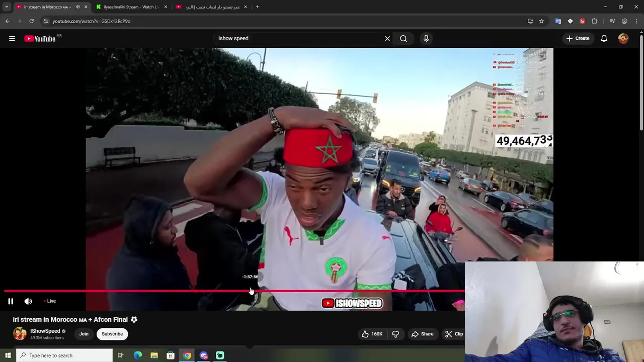The height and width of the screenshot is (362, 644).
Task: Start voice search with the microphone
Action: point(426,38)
